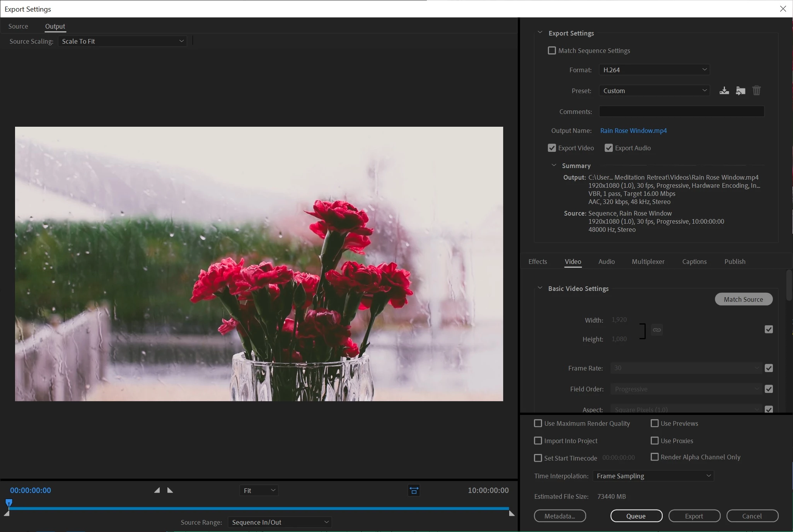Screen dimensions: 793x532
Task: Collapse the Summary section
Action: (x=554, y=165)
